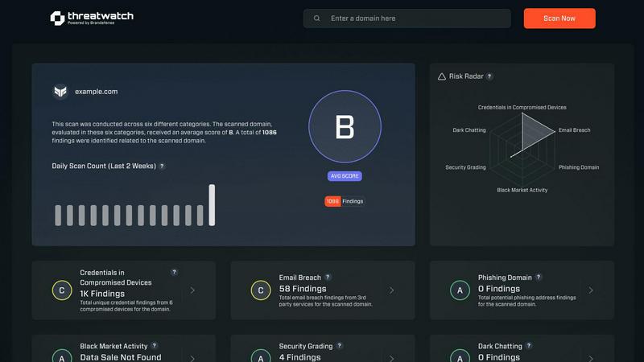Expand the Credentials in Compromised Devices chevron
The height and width of the screenshot is (362, 644).
coord(192,290)
